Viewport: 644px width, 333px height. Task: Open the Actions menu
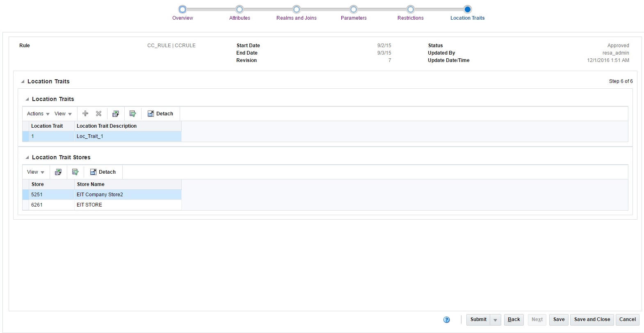38,114
